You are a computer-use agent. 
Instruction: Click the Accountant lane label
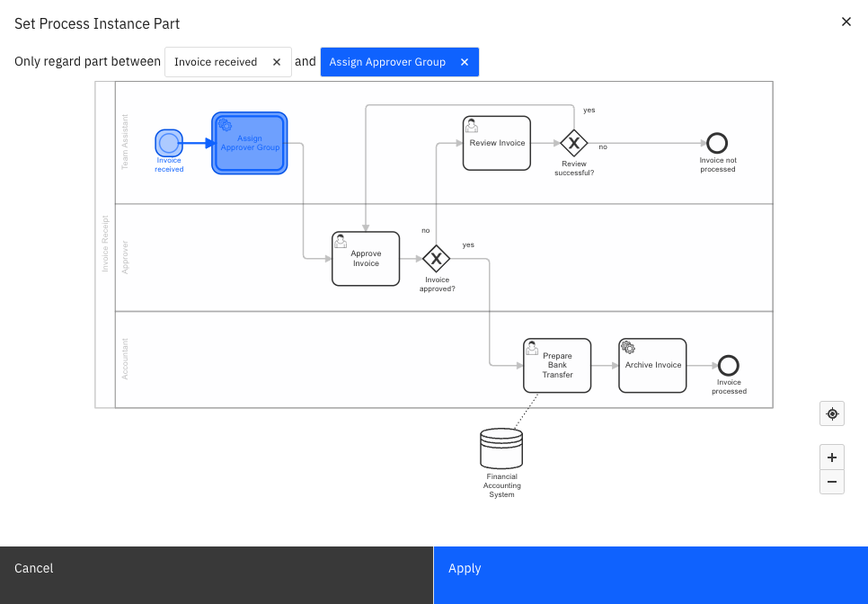[x=125, y=359]
